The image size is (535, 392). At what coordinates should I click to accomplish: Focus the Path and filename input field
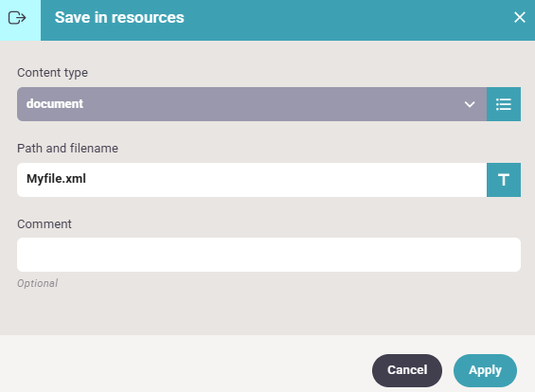[x=252, y=180]
